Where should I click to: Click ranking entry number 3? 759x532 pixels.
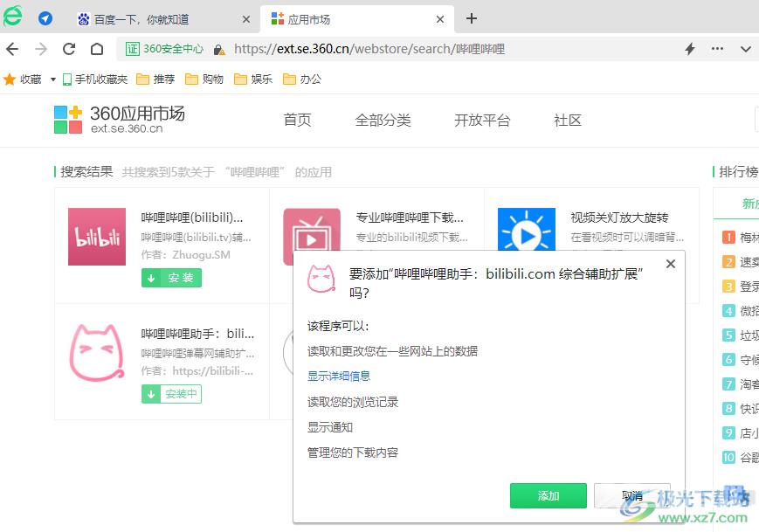point(740,287)
